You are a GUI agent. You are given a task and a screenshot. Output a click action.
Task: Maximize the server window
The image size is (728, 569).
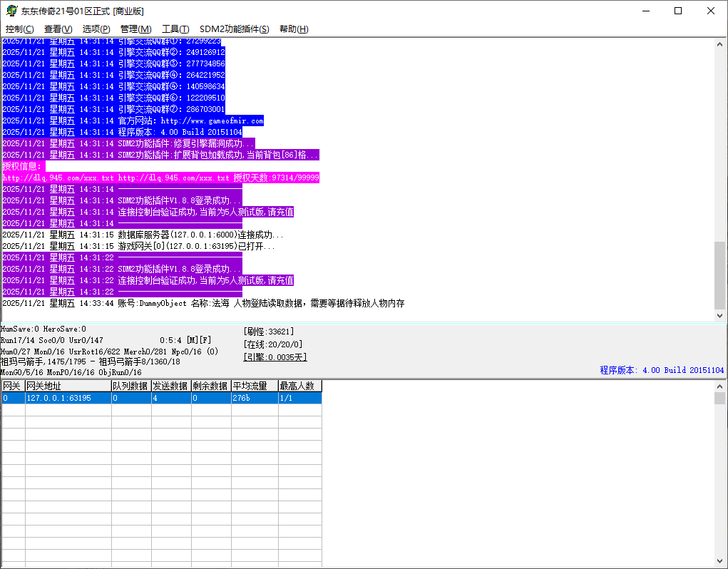tap(677, 11)
